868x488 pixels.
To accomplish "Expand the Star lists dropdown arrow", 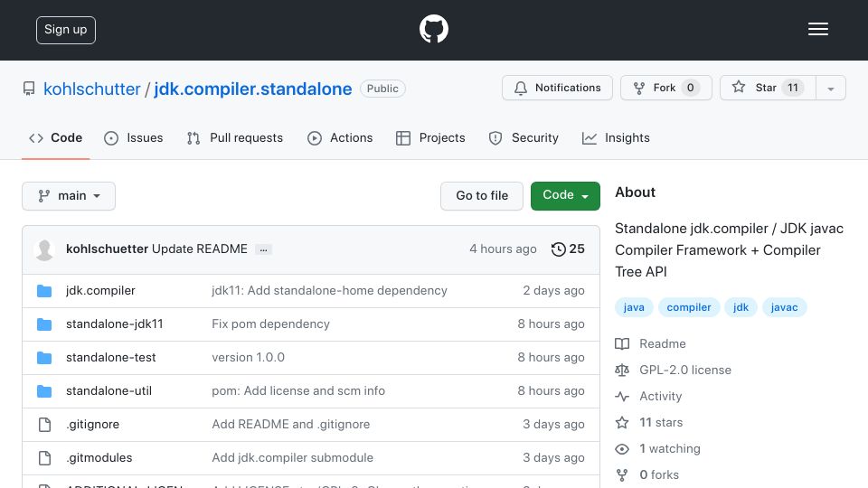I will click(x=830, y=89).
